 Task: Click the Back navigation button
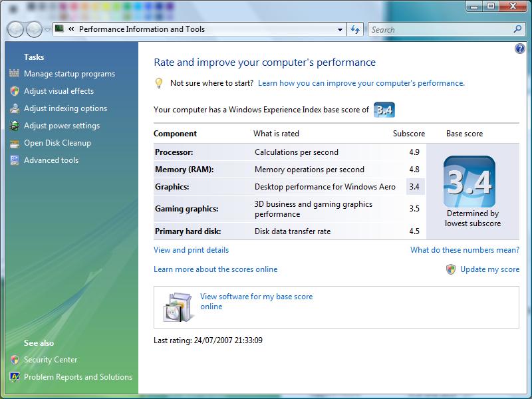[x=15, y=29]
